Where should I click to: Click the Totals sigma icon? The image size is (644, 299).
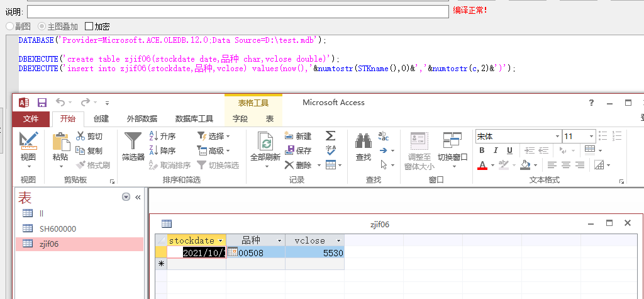tap(331, 136)
